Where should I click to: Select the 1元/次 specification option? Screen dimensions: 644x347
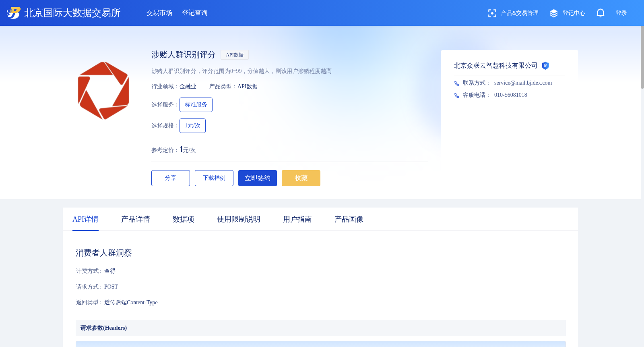pyautogui.click(x=192, y=126)
